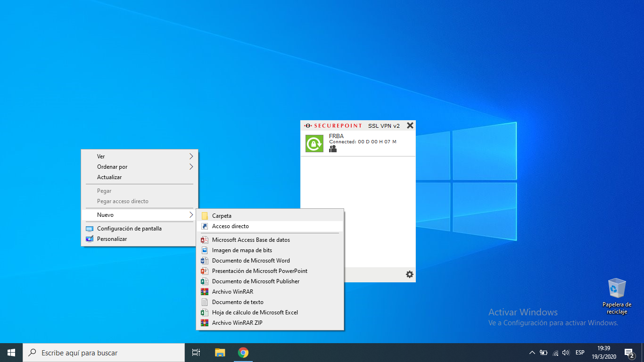Image resolution: width=644 pixels, height=362 pixels.
Task: Click the Configuración de pantalla monitor icon
Action: (x=90, y=229)
